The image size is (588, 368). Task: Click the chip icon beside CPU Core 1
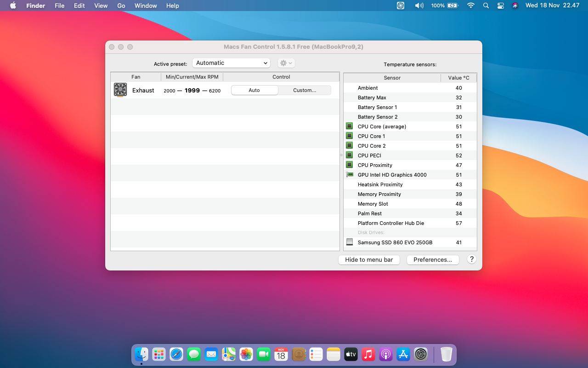click(349, 136)
